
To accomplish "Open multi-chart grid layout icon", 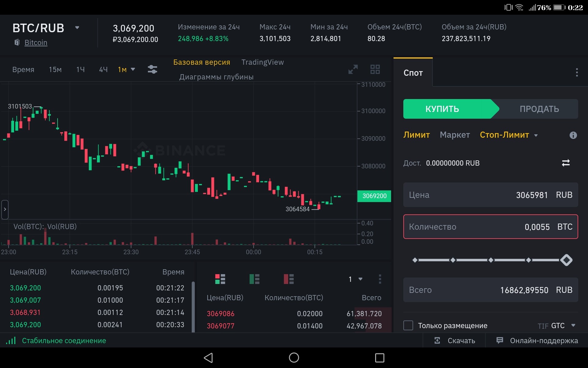I will (x=375, y=69).
